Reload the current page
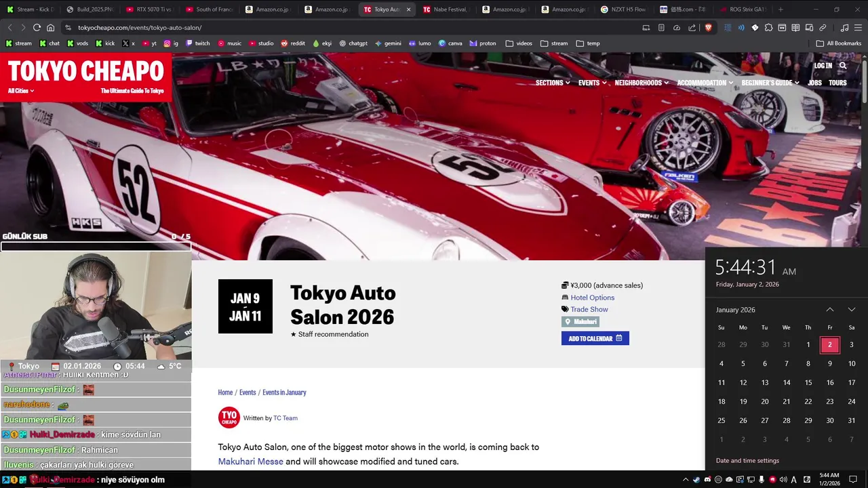The width and height of the screenshot is (868, 488). [37, 28]
